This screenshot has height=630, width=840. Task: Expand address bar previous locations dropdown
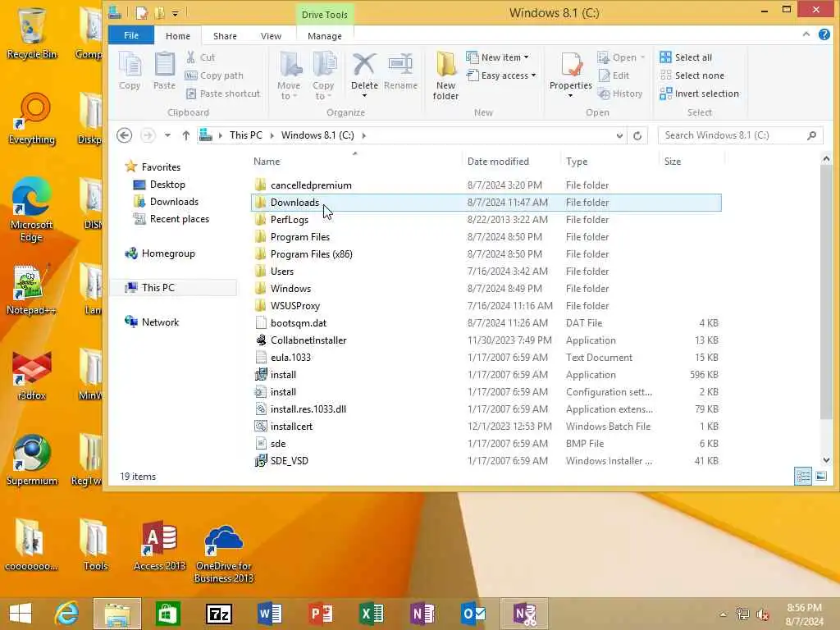tap(619, 135)
